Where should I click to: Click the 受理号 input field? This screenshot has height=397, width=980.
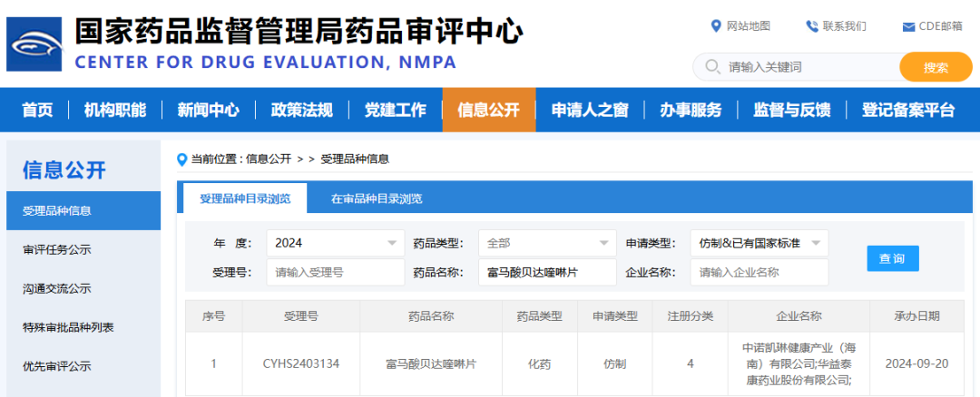[x=336, y=272]
